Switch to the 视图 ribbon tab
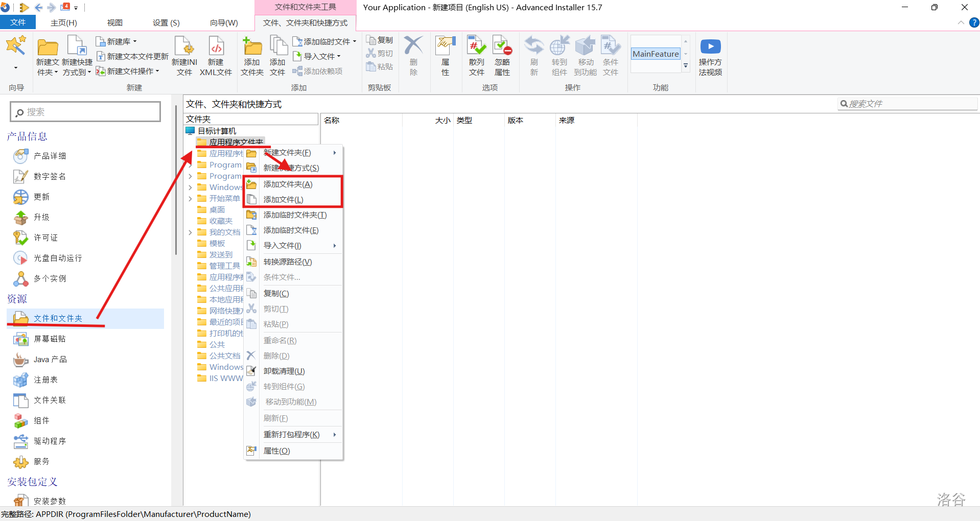 pyautogui.click(x=114, y=22)
